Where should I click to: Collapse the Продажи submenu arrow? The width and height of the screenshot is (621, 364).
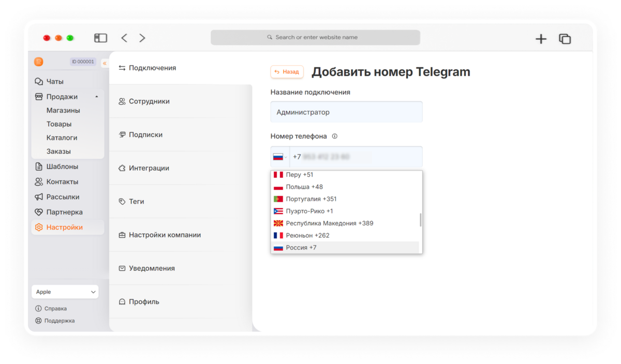(x=97, y=97)
